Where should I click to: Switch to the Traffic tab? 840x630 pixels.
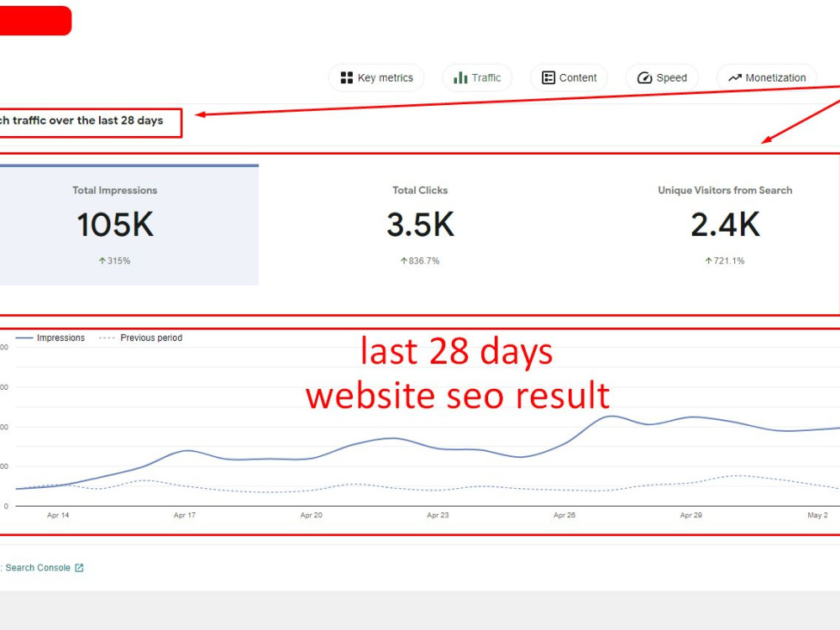point(477,77)
